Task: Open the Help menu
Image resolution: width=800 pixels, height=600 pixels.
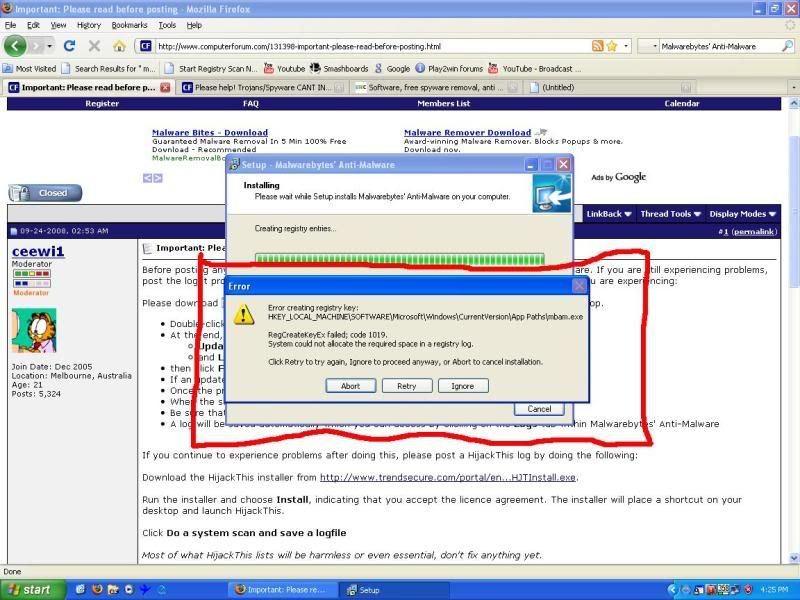Action: [x=194, y=25]
